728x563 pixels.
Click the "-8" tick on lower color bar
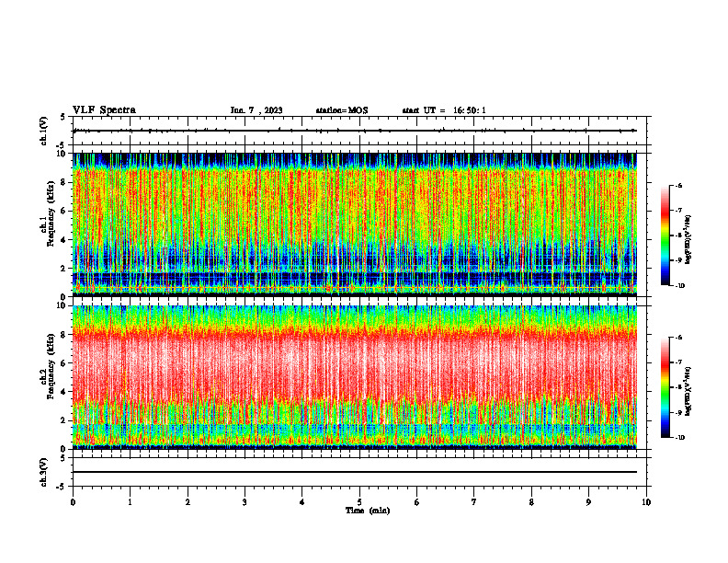pos(678,387)
